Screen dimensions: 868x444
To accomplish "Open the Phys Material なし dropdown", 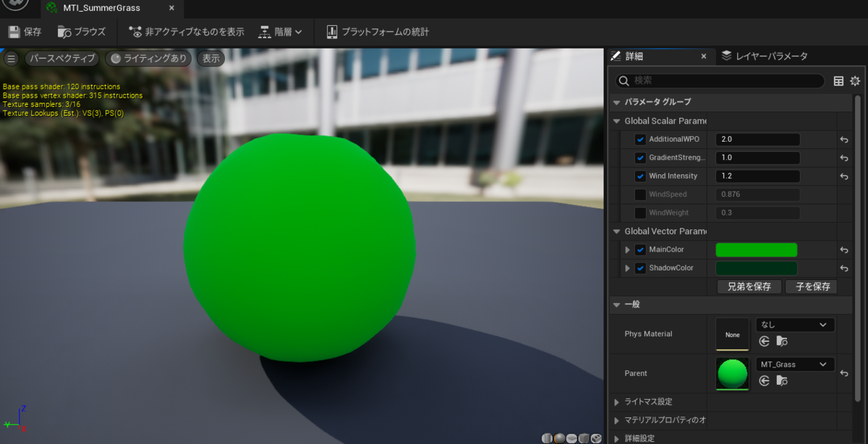I will pos(795,325).
